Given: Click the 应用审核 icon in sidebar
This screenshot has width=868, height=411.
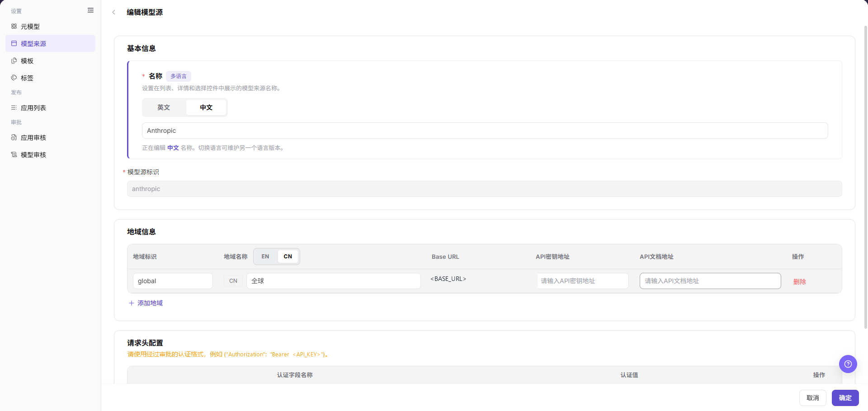Looking at the screenshot, I should coord(14,137).
